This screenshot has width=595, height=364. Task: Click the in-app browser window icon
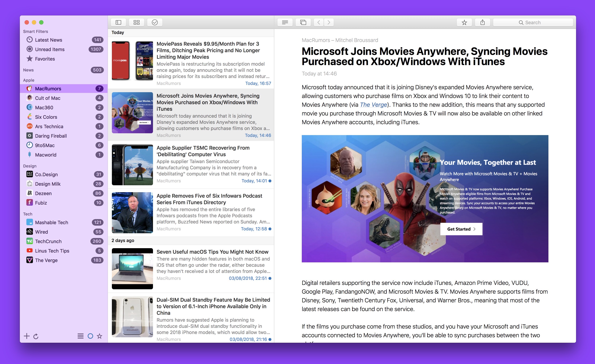pyautogui.click(x=303, y=22)
